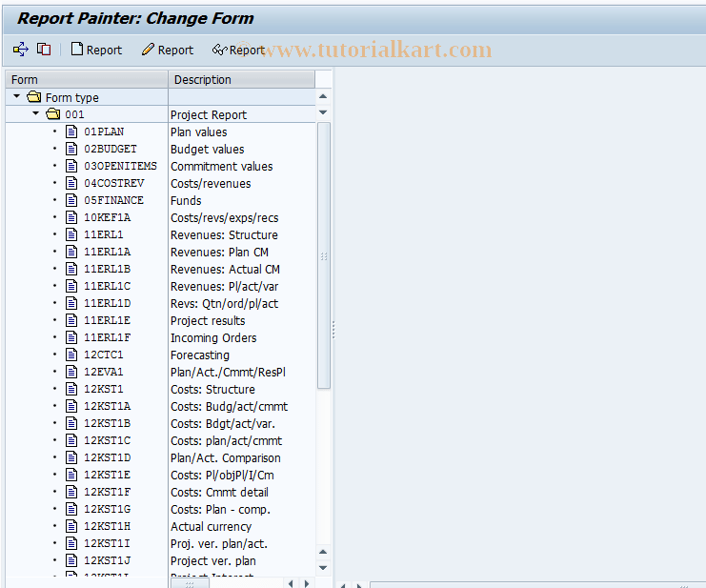This screenshot has height=588, width=706.
Task: Click the copy form toolbar icon
Action: [x=44, y=49]
